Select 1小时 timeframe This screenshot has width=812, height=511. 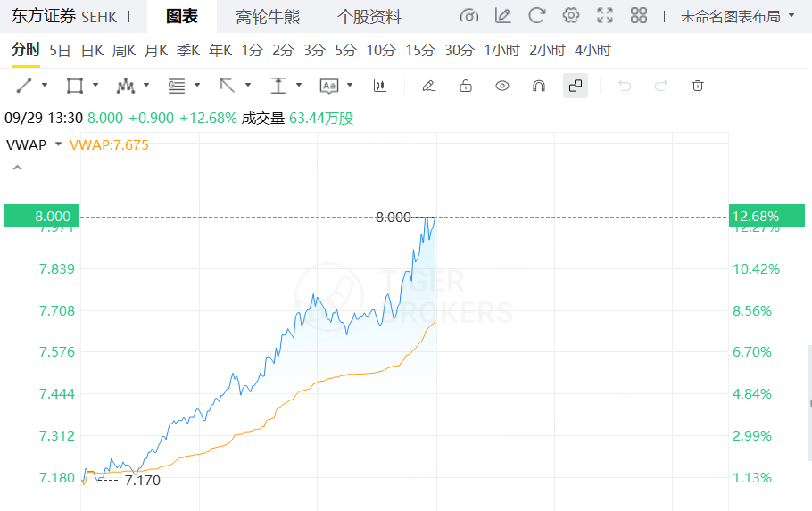tap(501, 51)
